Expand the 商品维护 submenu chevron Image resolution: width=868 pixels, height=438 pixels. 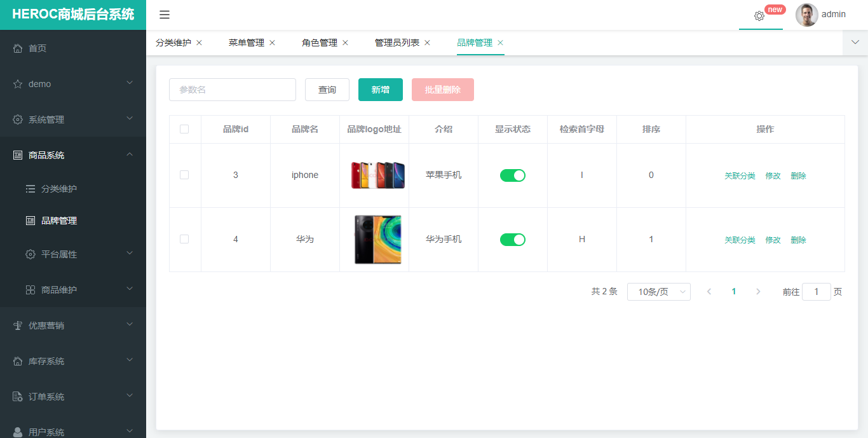(x=130, y=289)
